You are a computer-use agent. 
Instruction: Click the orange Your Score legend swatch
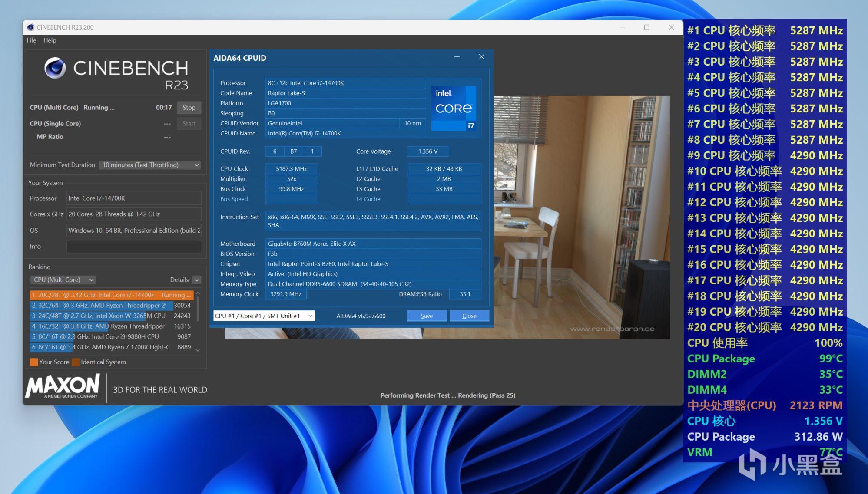pyautogui.click(x=33, y=362)
